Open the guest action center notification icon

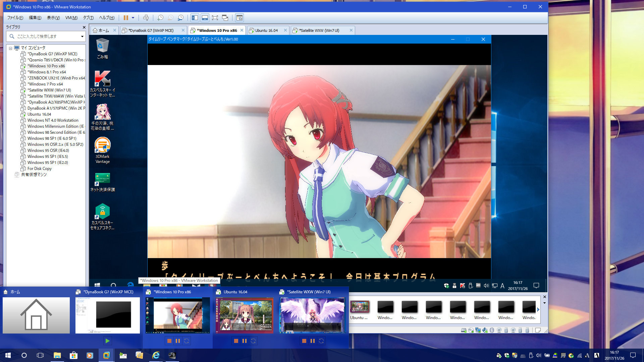536,286
